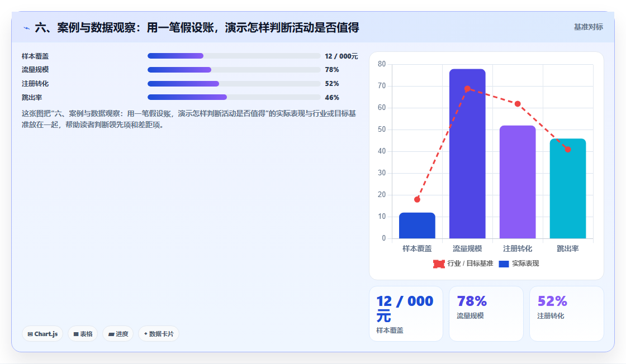Select the Chart.js tag chip
626x364 pixels.
[x=42, y=334]
